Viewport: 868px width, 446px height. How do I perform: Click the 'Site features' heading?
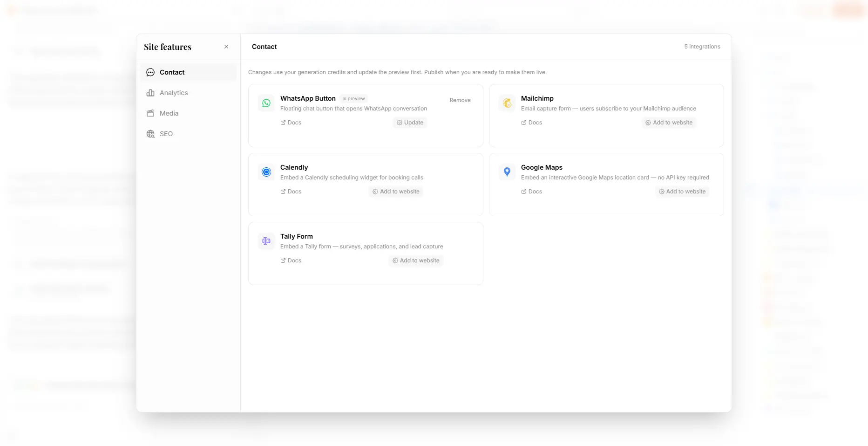168,47
